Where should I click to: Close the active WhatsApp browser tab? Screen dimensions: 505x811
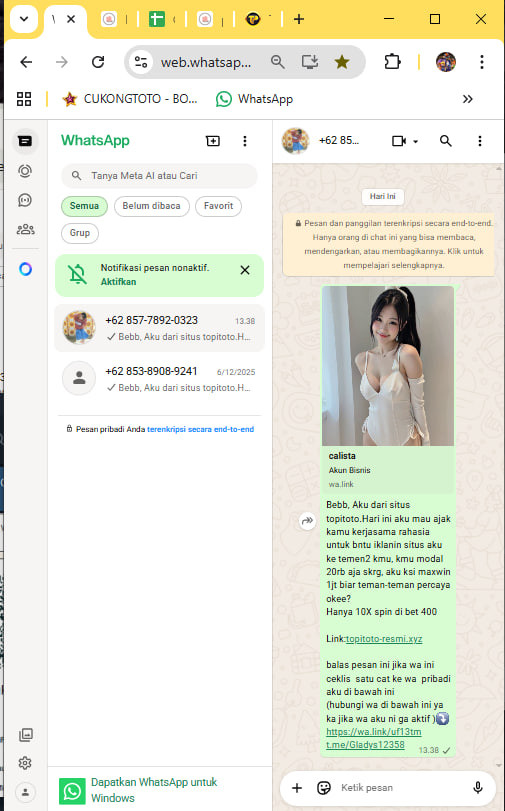coord(71,19)
